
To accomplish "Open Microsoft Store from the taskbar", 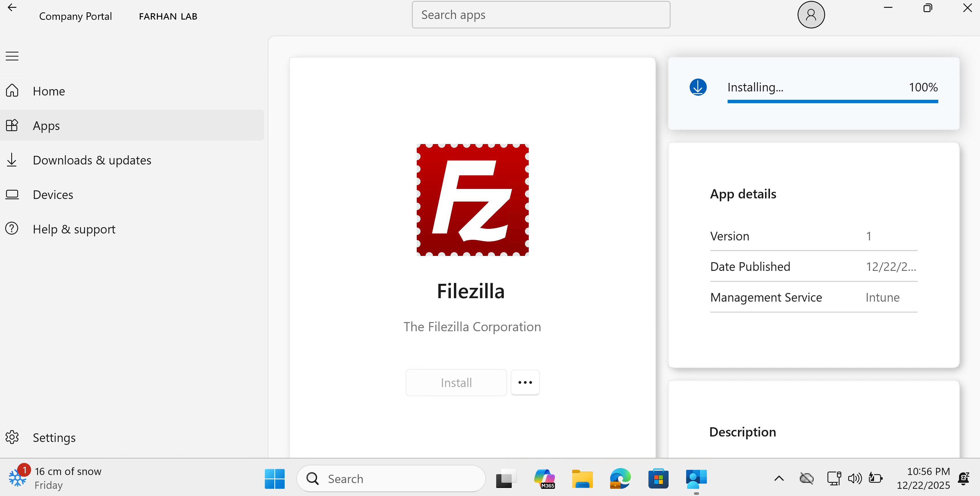I will click(x=658, y=478).
